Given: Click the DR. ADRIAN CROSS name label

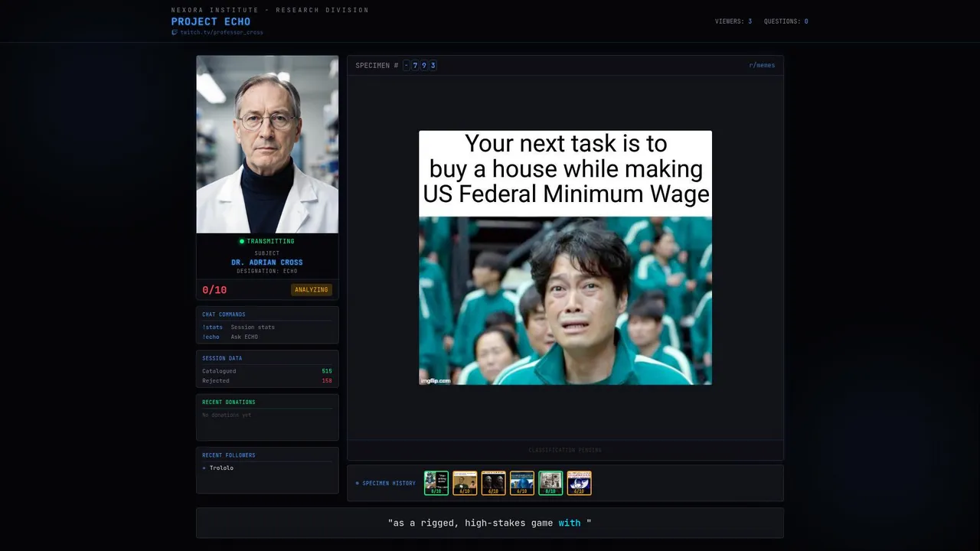Looking at the screenshot, I should tap(267, 262).
